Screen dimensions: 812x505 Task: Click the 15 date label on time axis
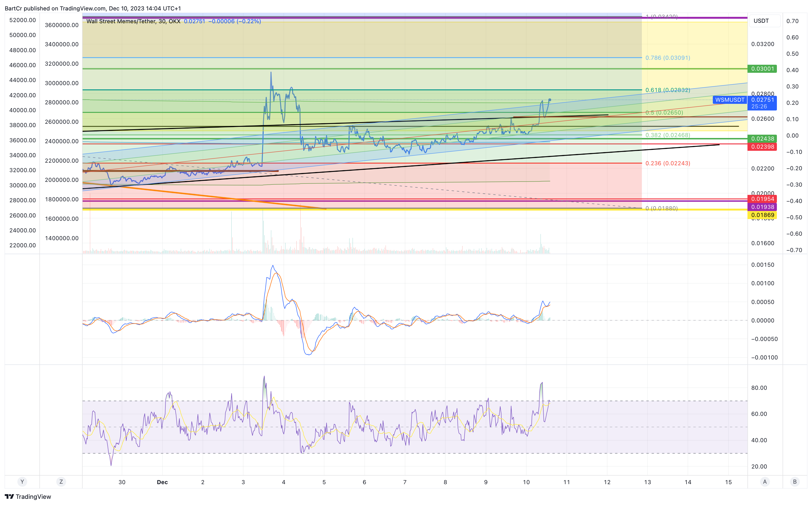(728, 482)
